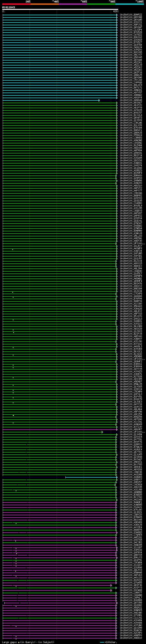Viewport: 146px width, 644px height.
Task: Select the UniRef100_Q2JKM4 hit label
Action: click(x=131, y=434)
